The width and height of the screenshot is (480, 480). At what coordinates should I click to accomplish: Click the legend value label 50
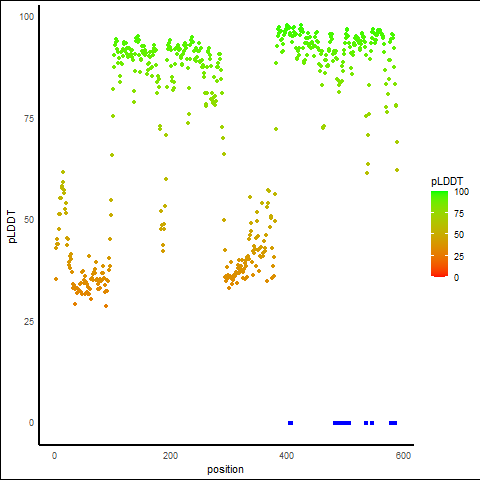click(459, 235)
